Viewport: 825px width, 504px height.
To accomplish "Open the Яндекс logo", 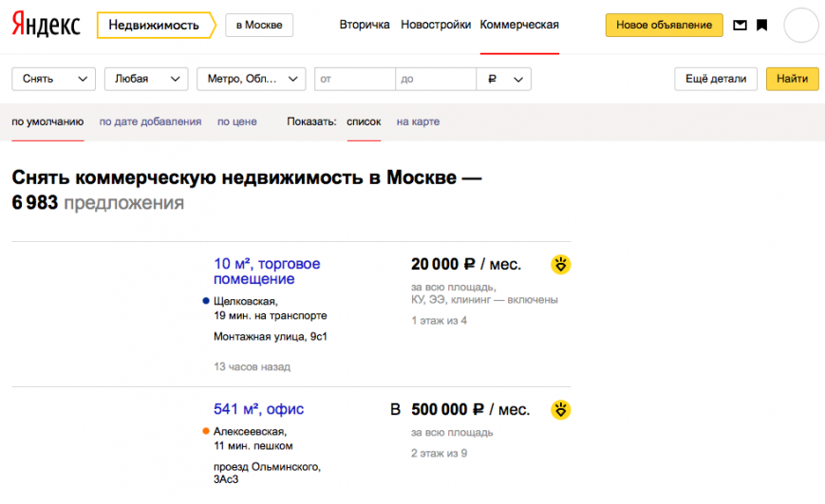I will [x=46, y=24].
